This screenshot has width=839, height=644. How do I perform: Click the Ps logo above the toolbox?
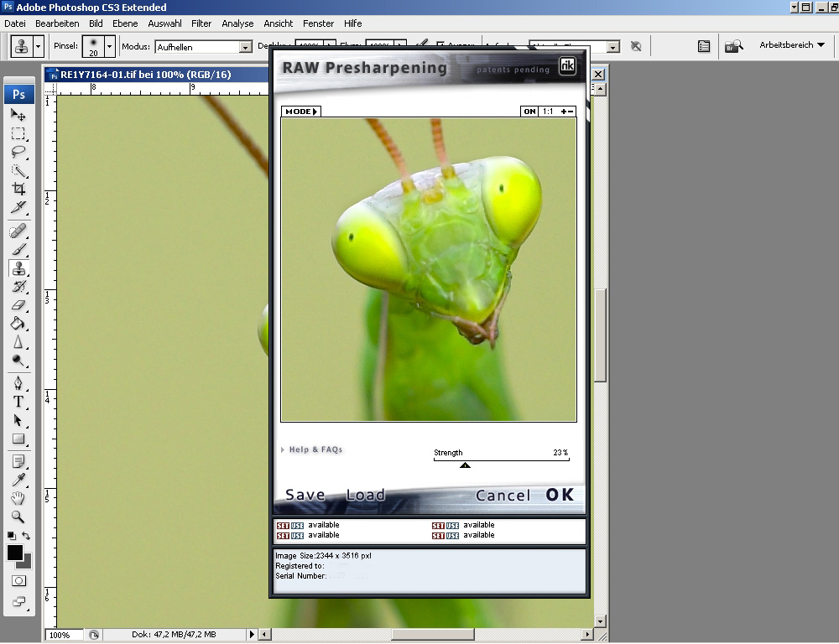coord(19,95)
